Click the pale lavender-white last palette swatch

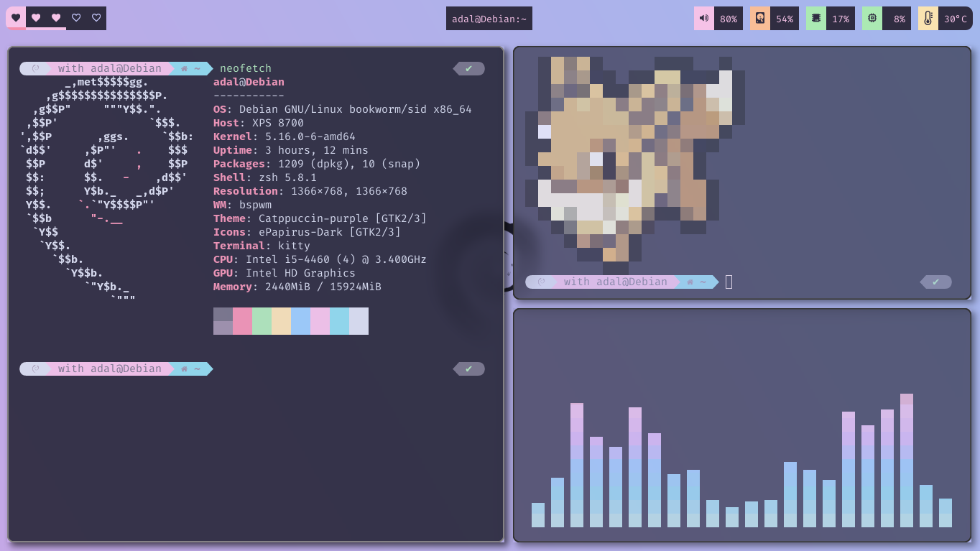coord(359,321)
